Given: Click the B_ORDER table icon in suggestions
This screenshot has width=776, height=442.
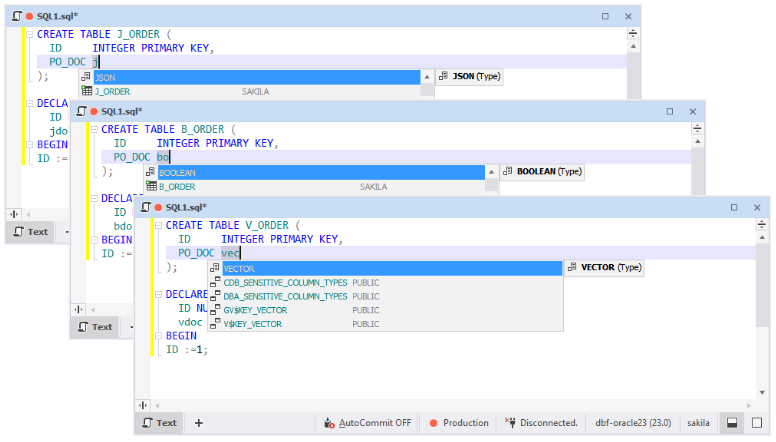Looking at the screenshot, I should 151,186.
